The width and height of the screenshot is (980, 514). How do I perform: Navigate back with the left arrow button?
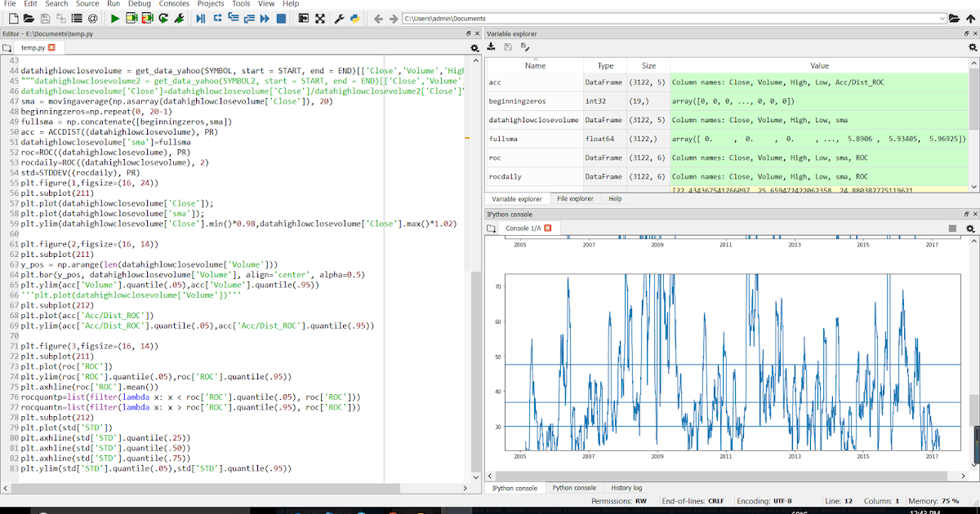pyautogui.click(x=380, y=18)
